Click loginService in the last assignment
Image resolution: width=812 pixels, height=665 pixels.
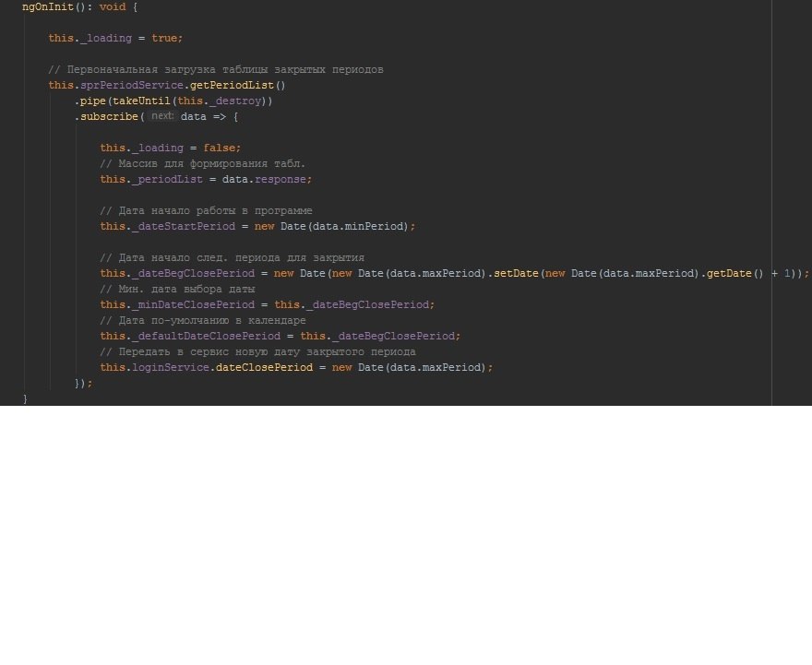pyautogui.click(x=171, y=367)
